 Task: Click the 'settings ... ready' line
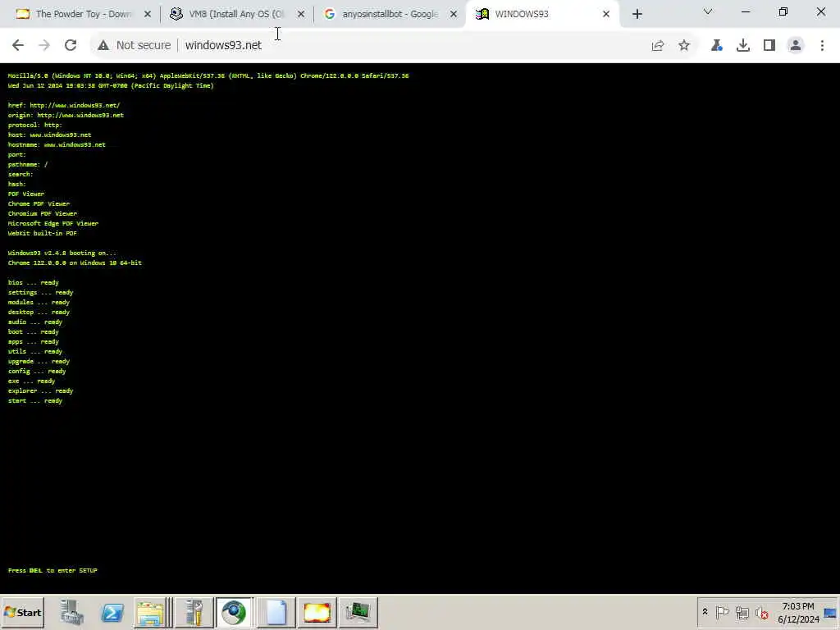point(40,293)
